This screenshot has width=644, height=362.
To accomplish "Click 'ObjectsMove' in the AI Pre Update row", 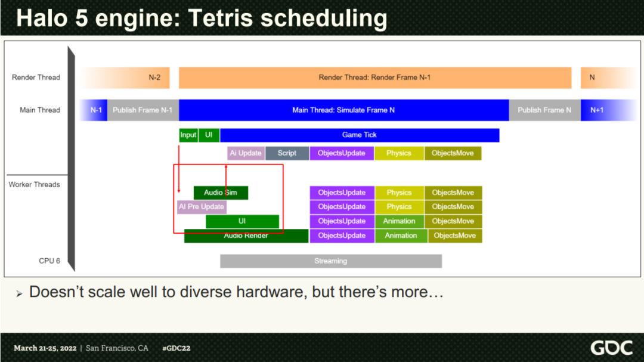I will tap(453, 207).
